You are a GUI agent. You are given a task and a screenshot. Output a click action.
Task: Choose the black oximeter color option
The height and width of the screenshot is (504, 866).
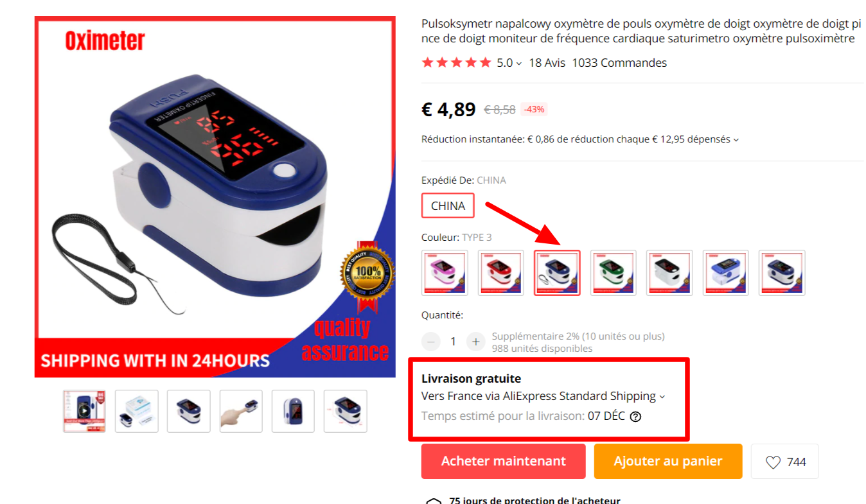669,273
